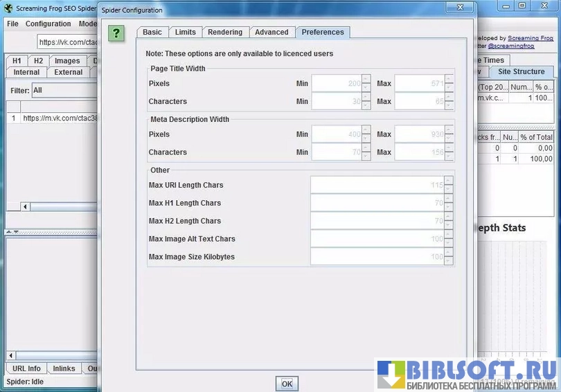Switch to the Basic tab
This screenshot has height=392, width=561.
pyautogui.click(x=152, y=32)
